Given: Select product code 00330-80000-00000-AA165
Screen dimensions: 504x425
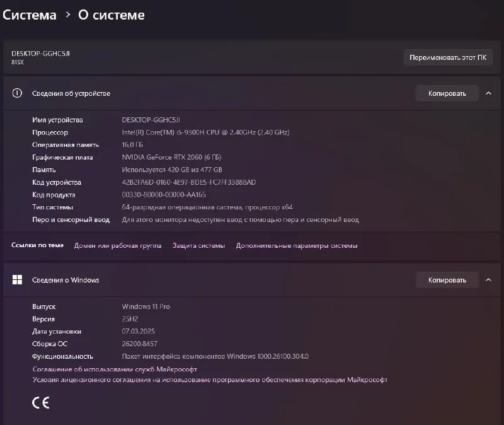Looking at the screenshot, I should tap(164, 195).
